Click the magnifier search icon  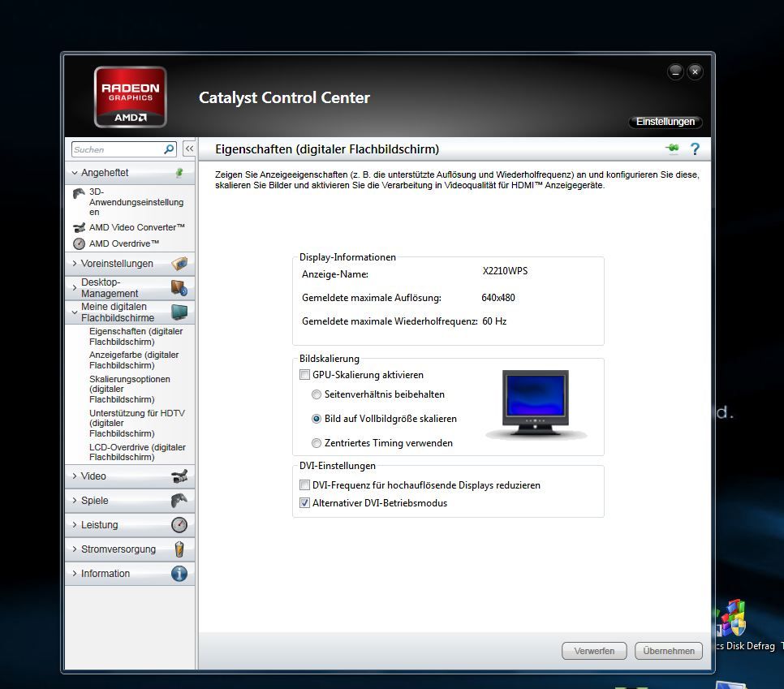[169, 149]
